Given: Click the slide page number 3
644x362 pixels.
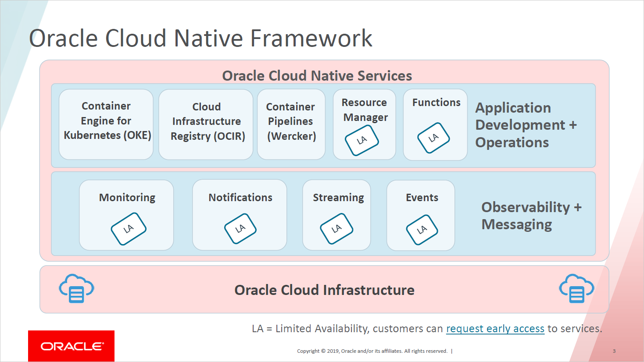Looking at the screenshot, I should pos(614,351).
